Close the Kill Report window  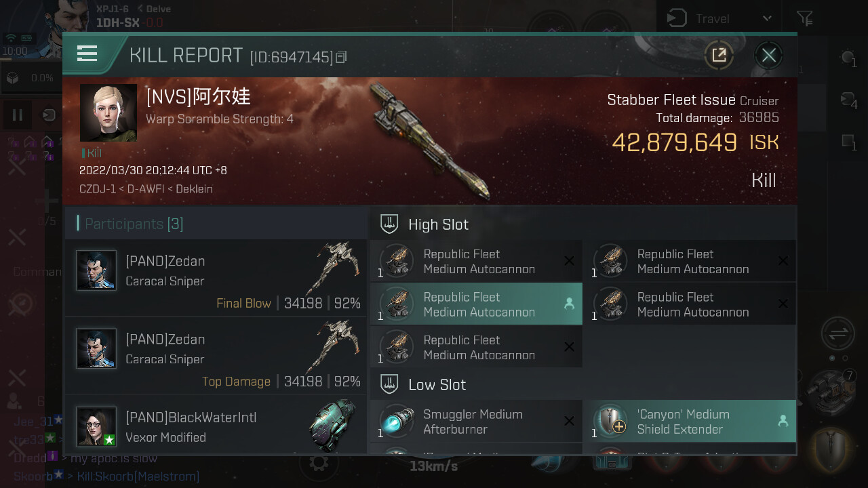(768, 55)
